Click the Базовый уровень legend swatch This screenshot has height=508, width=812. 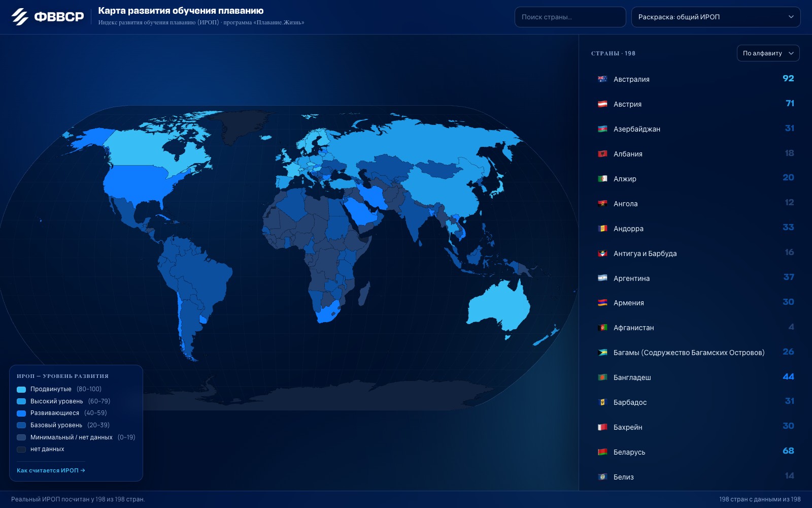point(21,425)
